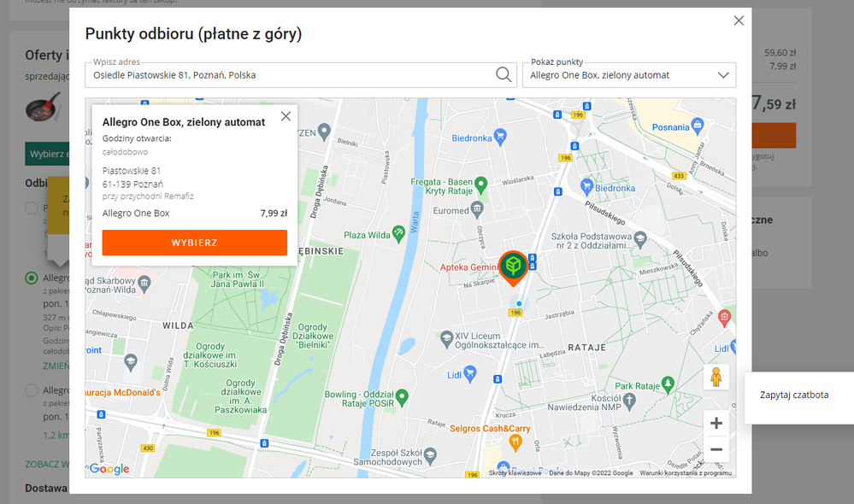This screenshot has height=504, width=854.
Task: Zoom in the map with plus button
Action: tap(716, 423)
